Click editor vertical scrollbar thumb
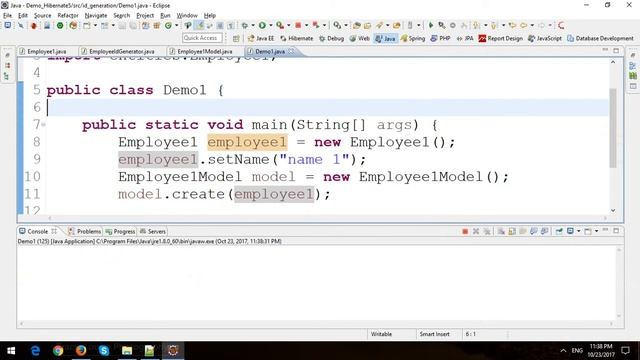Screen dimensions: 640x360 pos(613,128)
